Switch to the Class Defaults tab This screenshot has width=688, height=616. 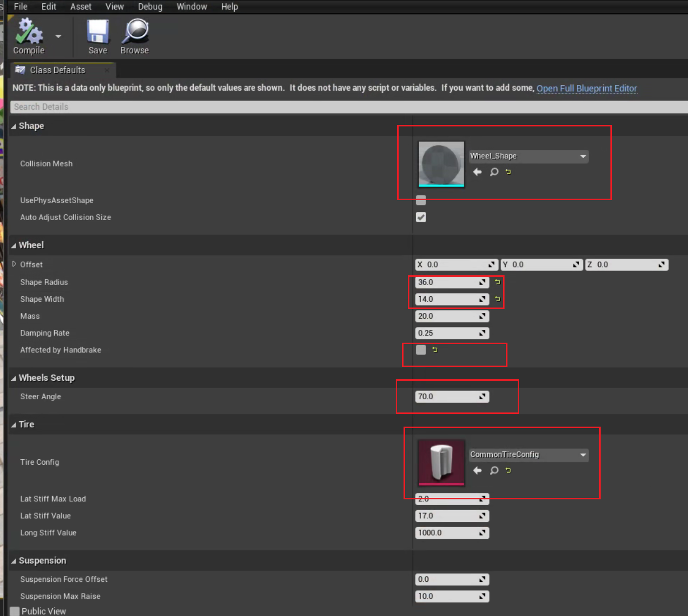coord(57,70)
